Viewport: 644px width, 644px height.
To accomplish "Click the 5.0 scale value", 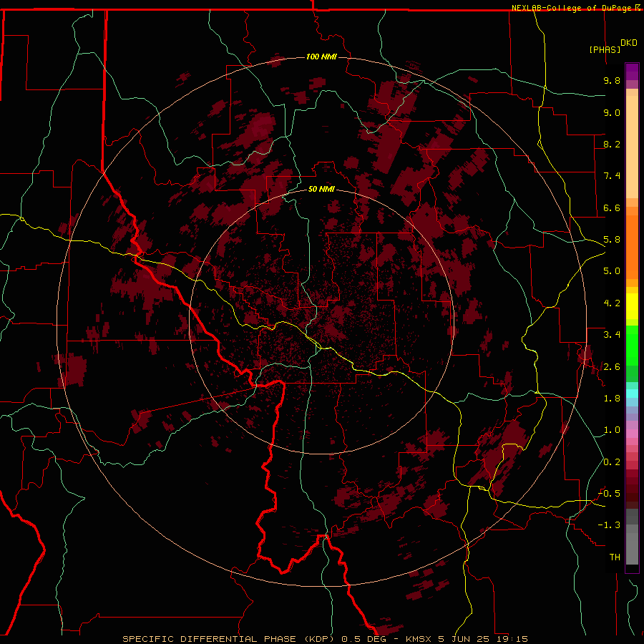I will click(612, 271).
